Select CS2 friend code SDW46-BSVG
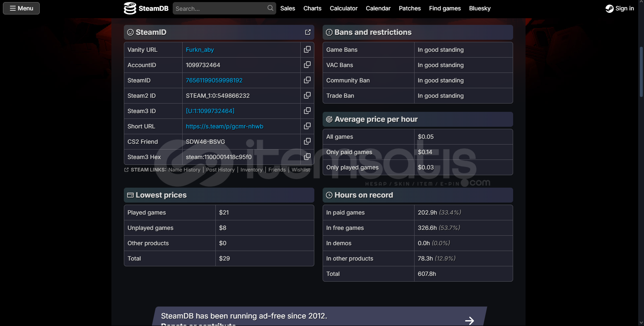Screen dimensions: 644x326 point(205,142)
